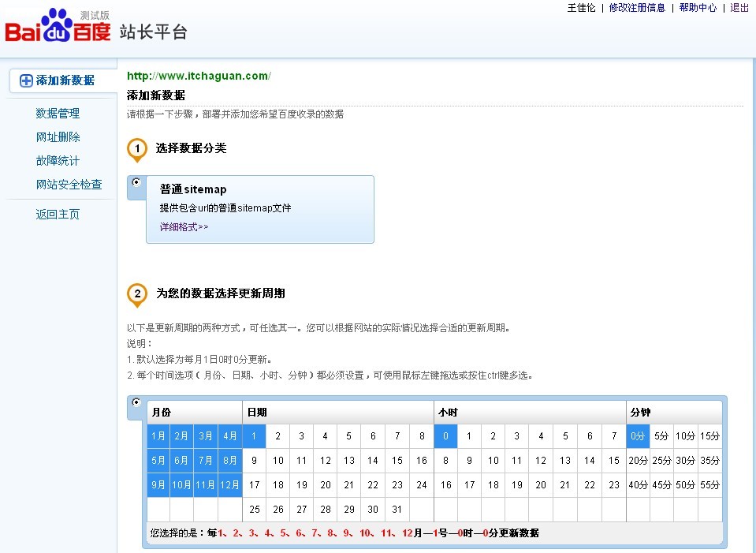
Task: Select hour 0 in the 小时 grid
Action: click(x=445, y=436)
